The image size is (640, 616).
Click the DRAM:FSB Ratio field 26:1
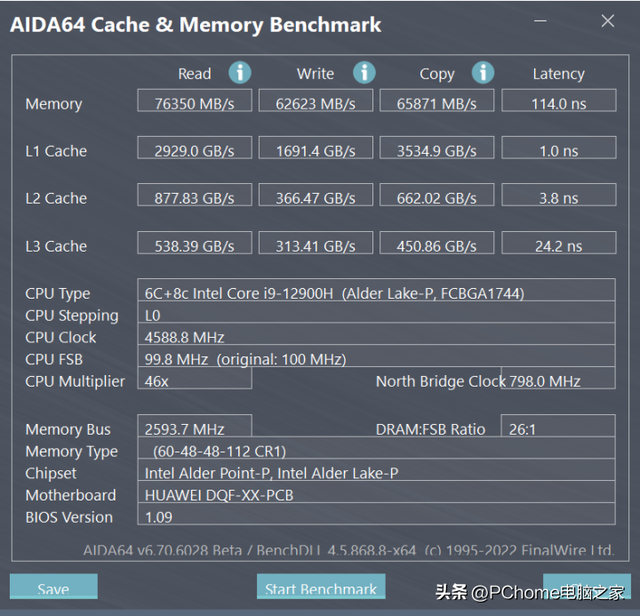pos(556,429)
